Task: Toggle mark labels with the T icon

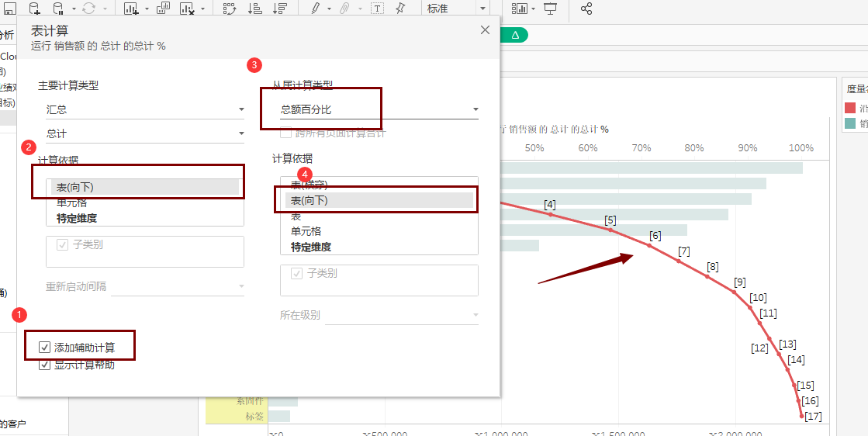Action: tap(378, 9)
